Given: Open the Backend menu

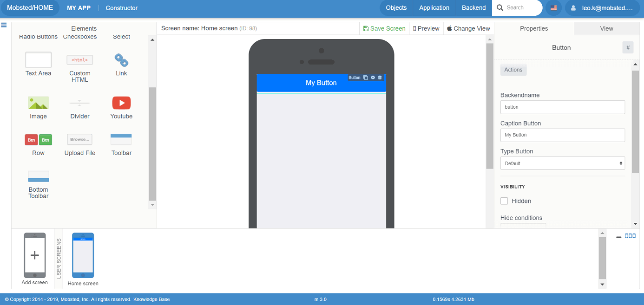Looking at the screenshot, I should pyautogui.click(x=473, y=8).
